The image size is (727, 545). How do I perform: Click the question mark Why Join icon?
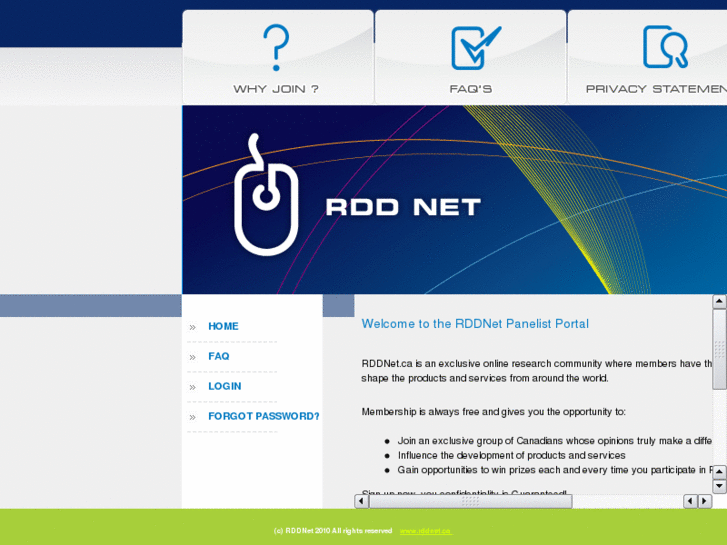(276, 48)
